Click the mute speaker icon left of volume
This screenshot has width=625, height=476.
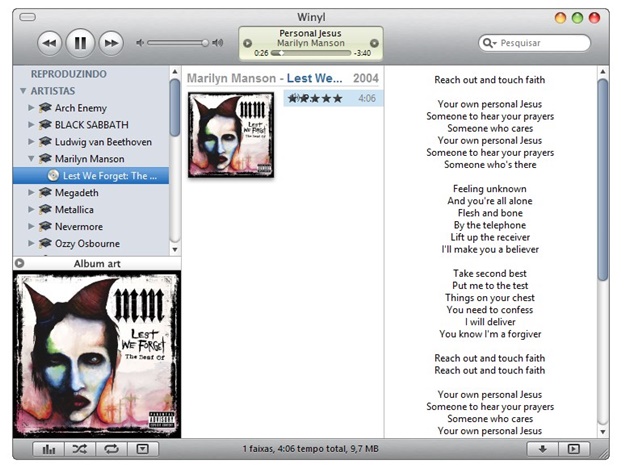tap(140, 43)
